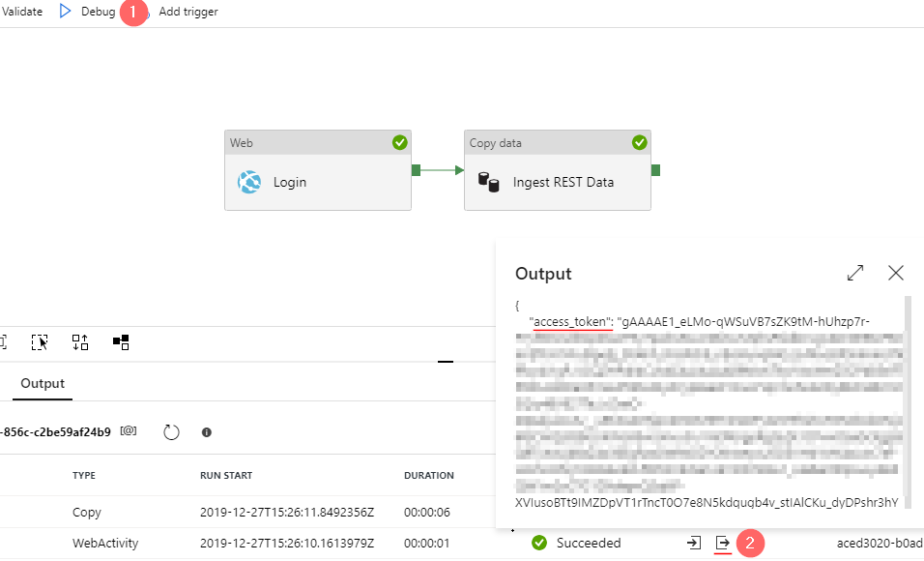Open the multi-select alignment grid icon
The image size is (924, 561).
[121, 342]
